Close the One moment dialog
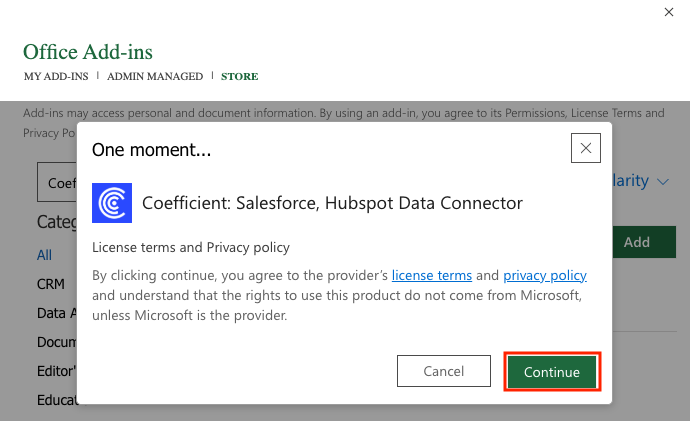 point(586,148)
